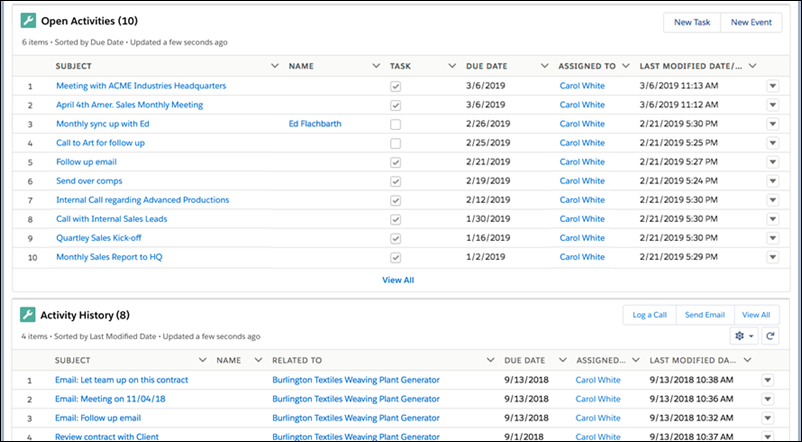802x442 pixels.
Task: Open row actions for Call with Internal Sales Leads
Action: (773, 219)
